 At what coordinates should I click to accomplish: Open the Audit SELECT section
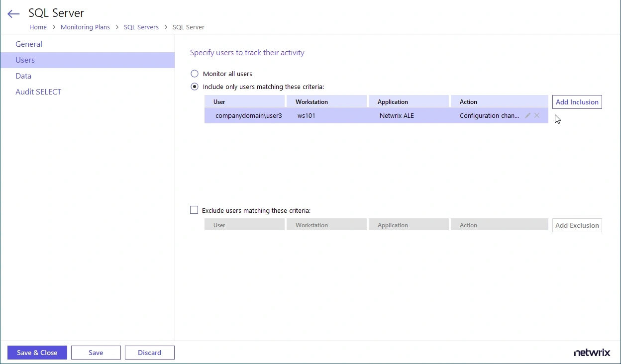pos(38,91)
